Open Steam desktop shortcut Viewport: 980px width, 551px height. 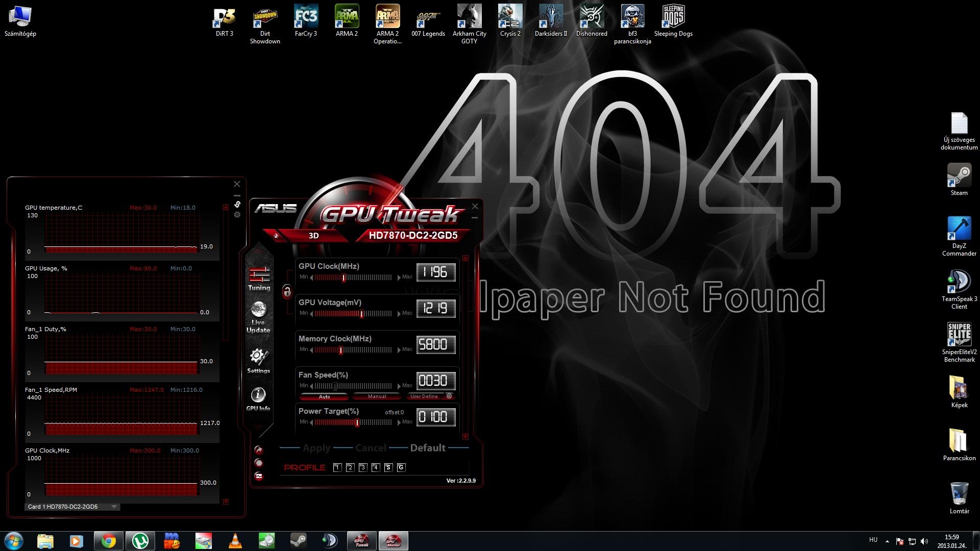pos(959,180)
